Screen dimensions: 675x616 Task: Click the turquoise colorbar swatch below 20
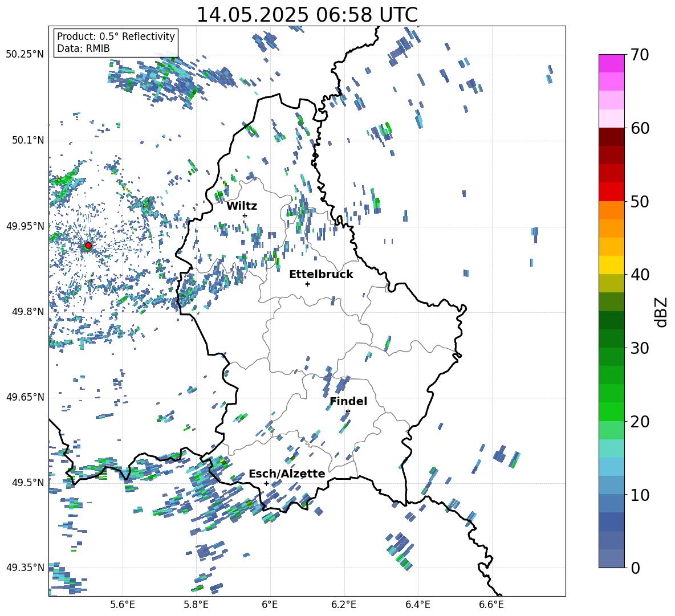pos(611,448)
